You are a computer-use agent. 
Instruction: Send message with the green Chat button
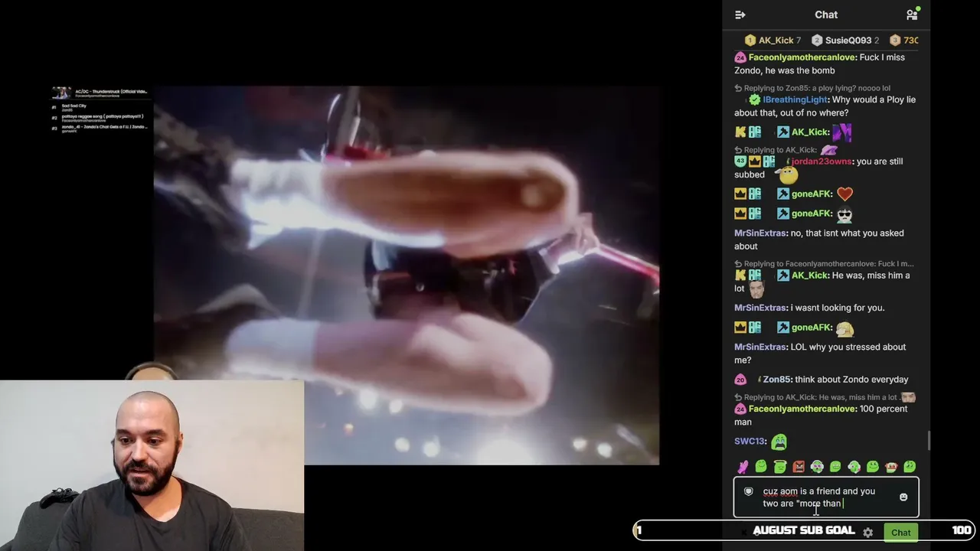coord(900,533)
